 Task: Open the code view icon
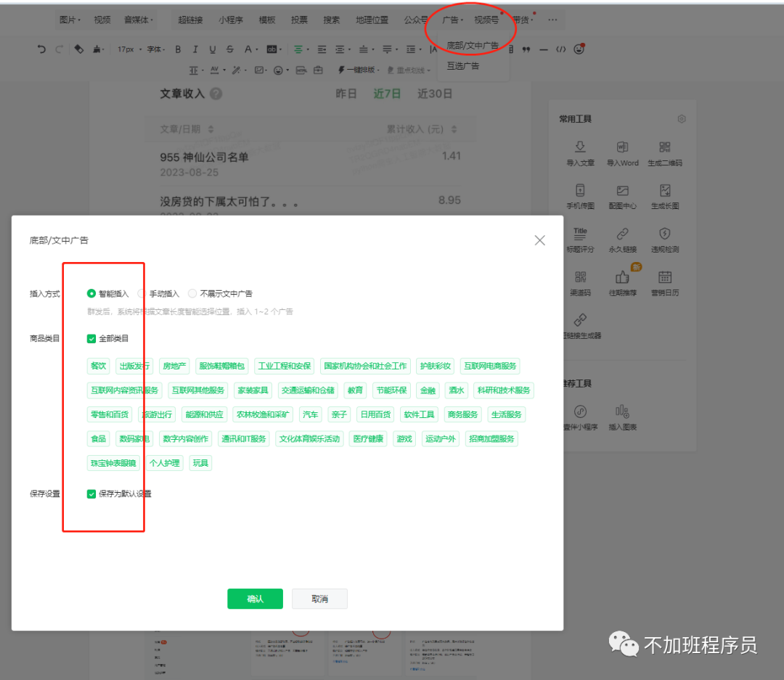tap(561, 49)
